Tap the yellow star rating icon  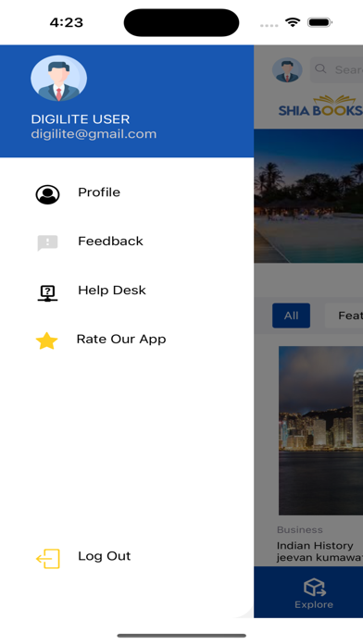pyautogui.click(x=47, y=341)
